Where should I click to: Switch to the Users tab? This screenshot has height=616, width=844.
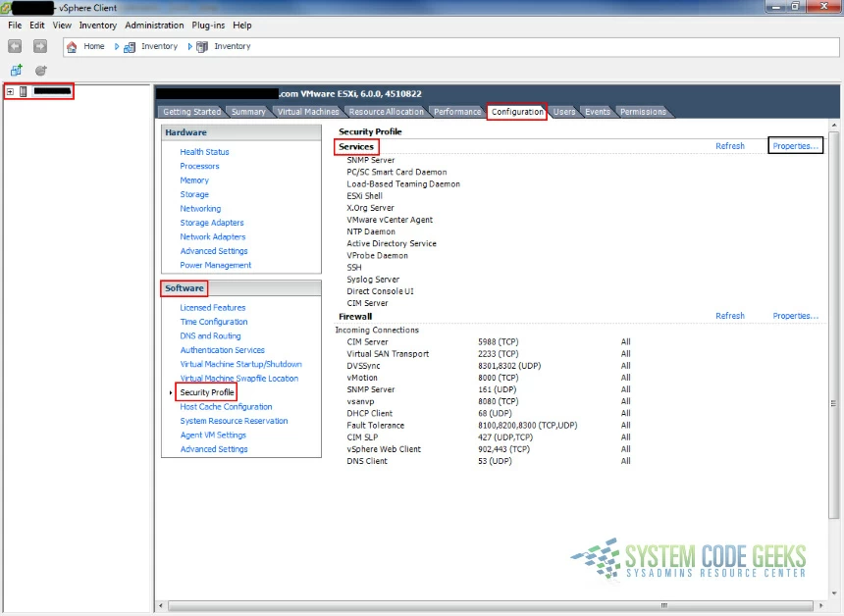(x=564, y=112)
